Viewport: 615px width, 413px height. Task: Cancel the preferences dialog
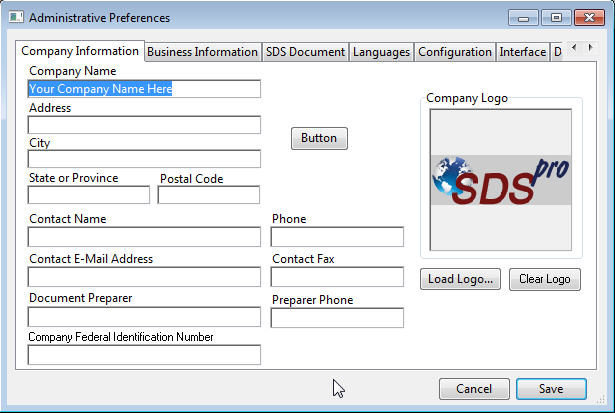[473, 389]
